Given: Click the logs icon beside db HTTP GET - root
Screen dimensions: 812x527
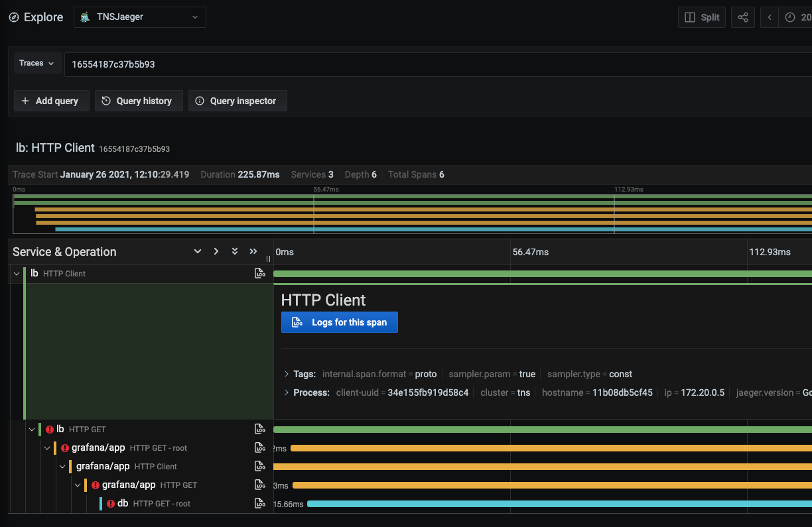Looking at the screenshot, I should coord(260,502).
